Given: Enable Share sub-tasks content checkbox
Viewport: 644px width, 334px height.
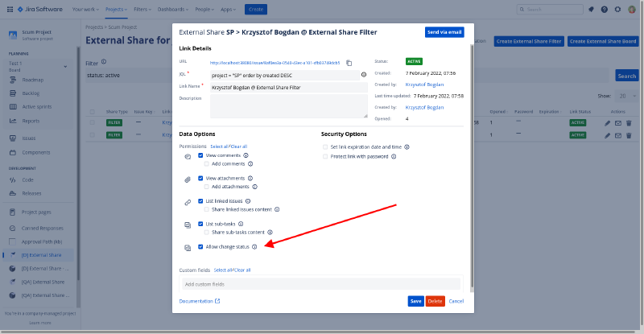Looking at the screenshot, I should point(207,232).
